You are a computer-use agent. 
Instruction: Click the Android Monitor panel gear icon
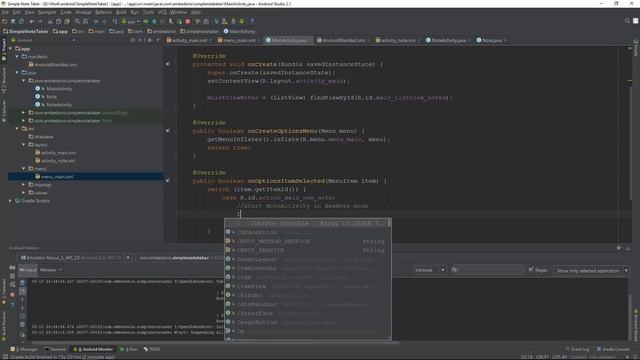[x=619, y=248]
